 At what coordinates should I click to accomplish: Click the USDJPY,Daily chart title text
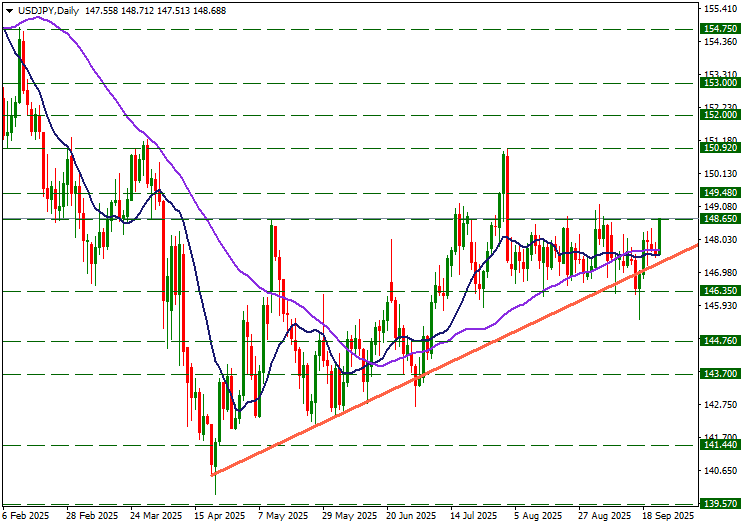[x=50, y=9]
